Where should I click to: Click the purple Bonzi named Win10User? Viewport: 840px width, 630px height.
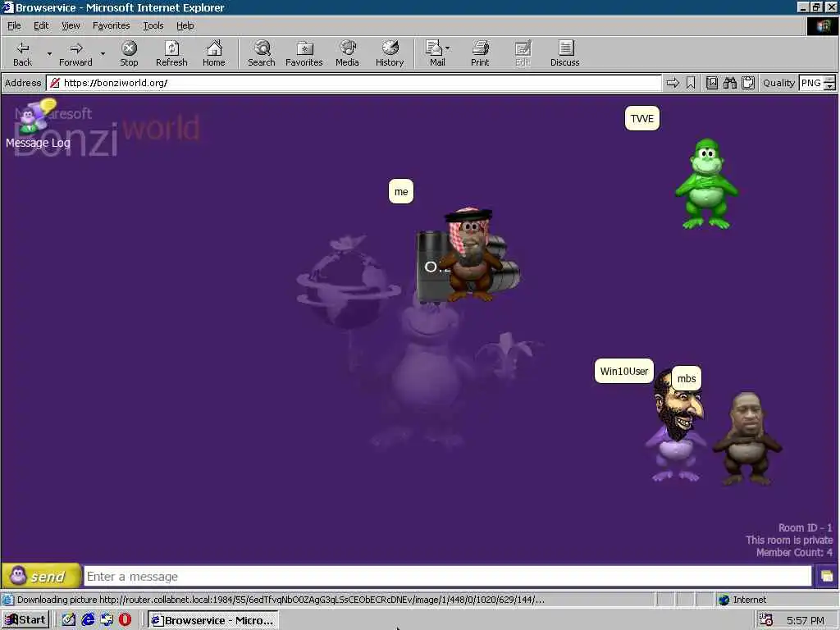pyautogui.click(x=677, y=427)
